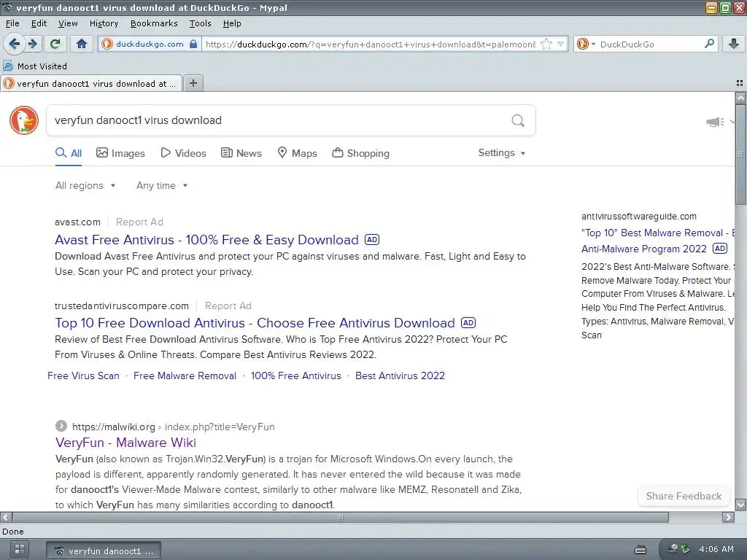747x560 pixels.
Task: Open the Help menu
Action: [x=232, y=23]
